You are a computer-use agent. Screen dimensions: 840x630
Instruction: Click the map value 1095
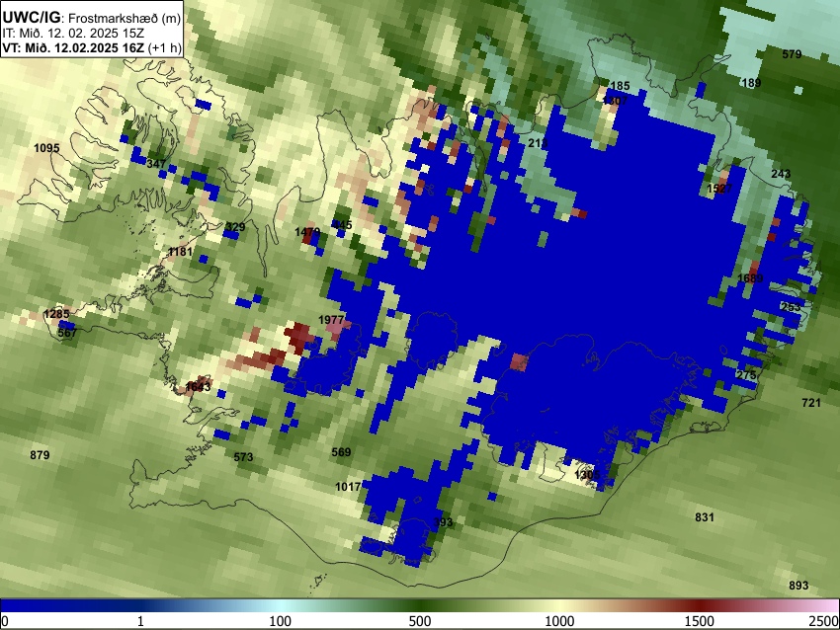46,148
